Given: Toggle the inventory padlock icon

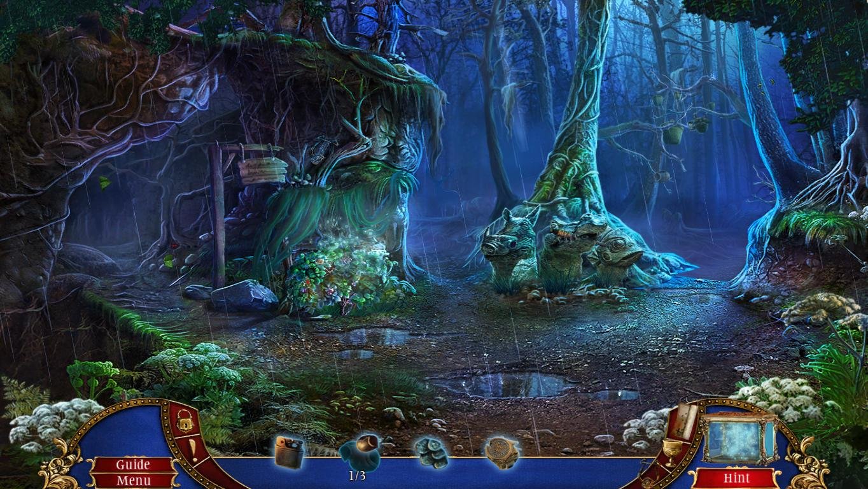Looking at the screenshot, I should (185, 422).
